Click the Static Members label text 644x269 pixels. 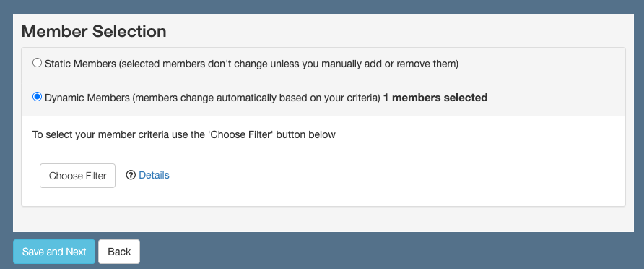[81, 64]
